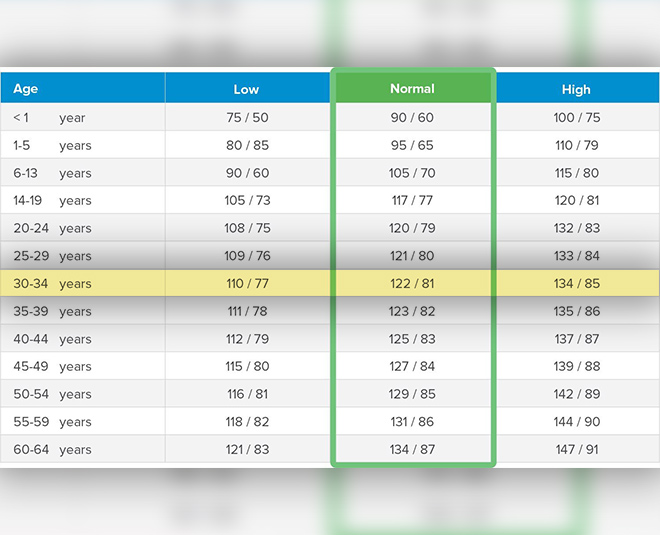
Task: Click the <1 year age row label
Action: [49, 118]
